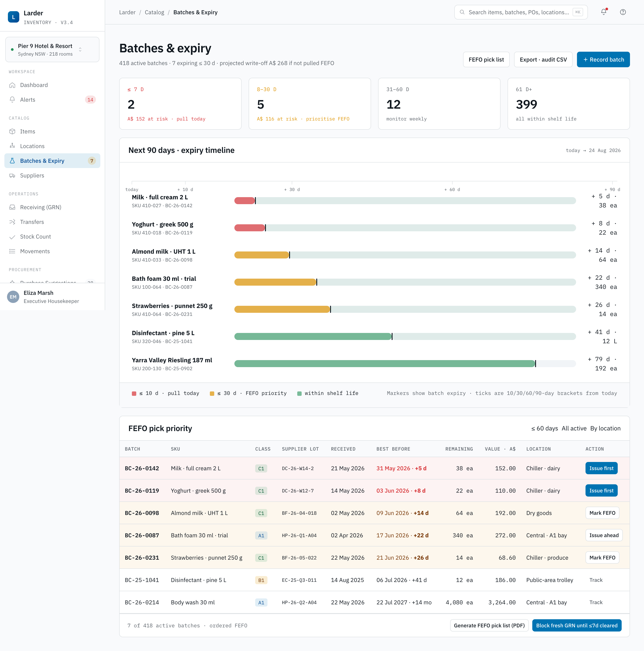
Task: Open Transfers in the sidebar
Action: 52,222
